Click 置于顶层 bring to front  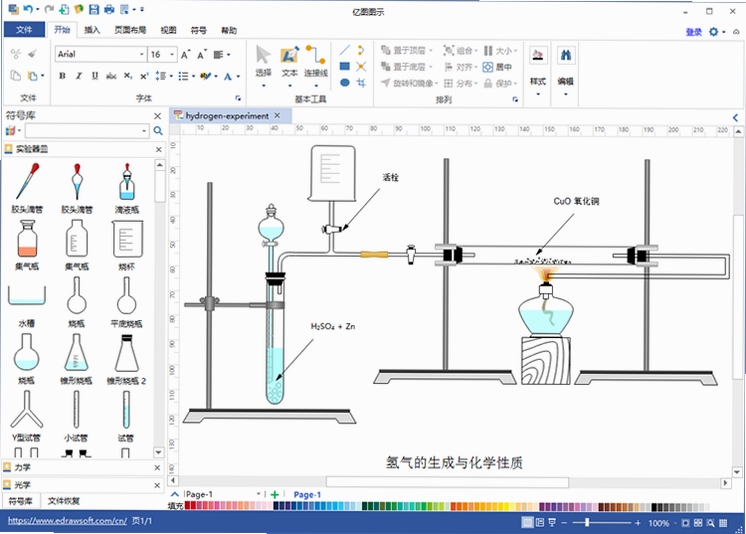tap(407, 50)
